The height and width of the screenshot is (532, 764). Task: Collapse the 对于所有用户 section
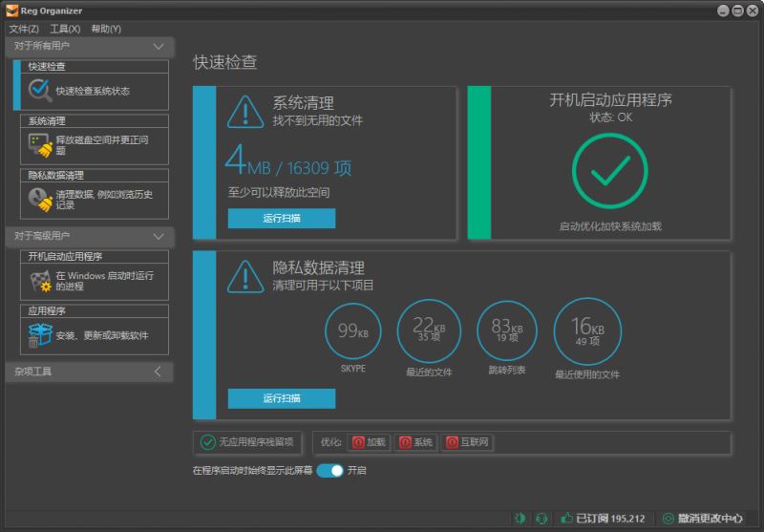159,46
